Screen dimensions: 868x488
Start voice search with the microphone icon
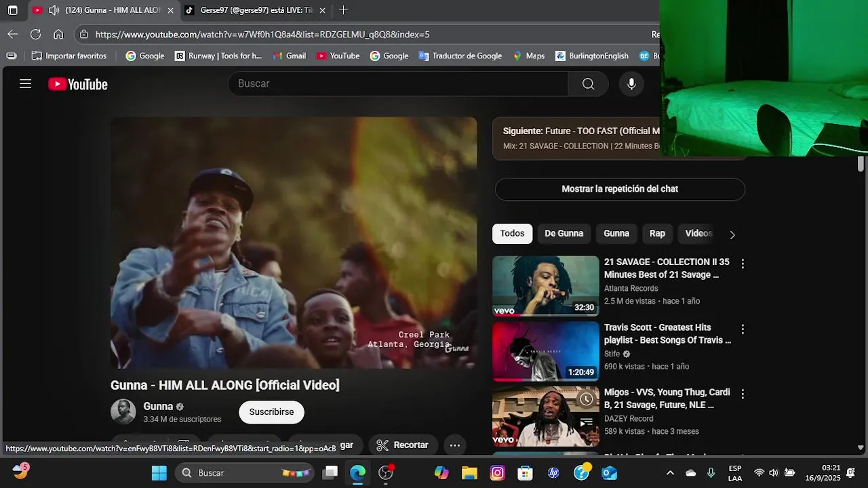[x=631, y=84]
